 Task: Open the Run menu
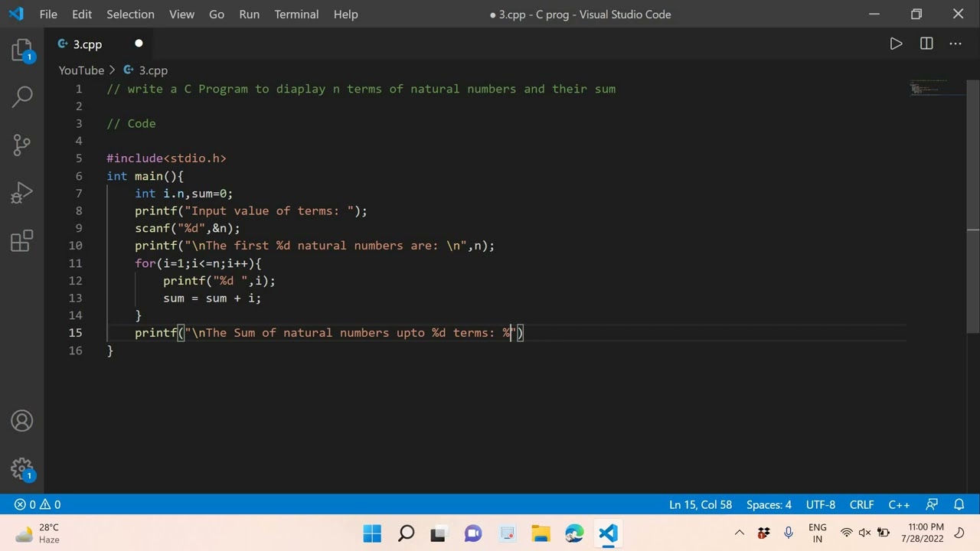[249, 14]
